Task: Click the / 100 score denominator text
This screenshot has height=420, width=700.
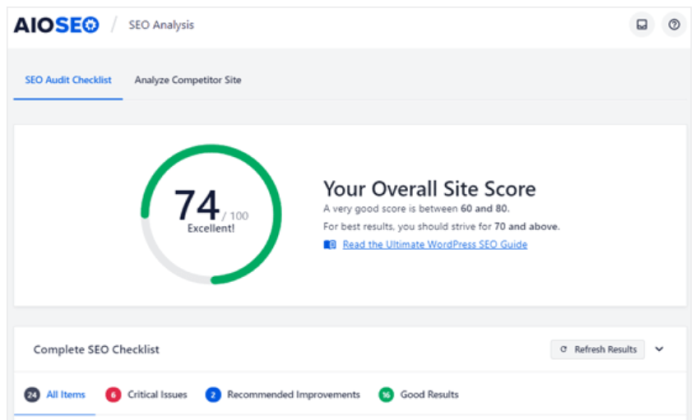Action: [x=235, y=216]
